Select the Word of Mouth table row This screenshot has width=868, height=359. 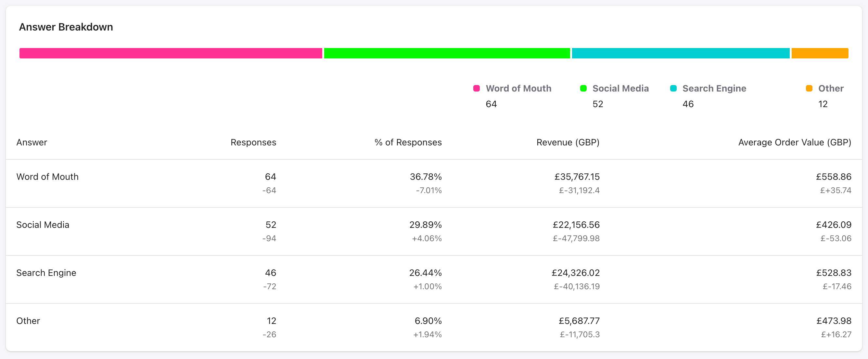pyautogui.click(x=47, y=177)
